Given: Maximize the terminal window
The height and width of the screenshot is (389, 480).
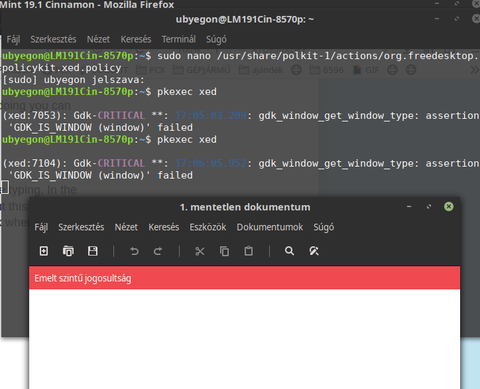Looking at the screenshot, I should (x=457, y=19).
